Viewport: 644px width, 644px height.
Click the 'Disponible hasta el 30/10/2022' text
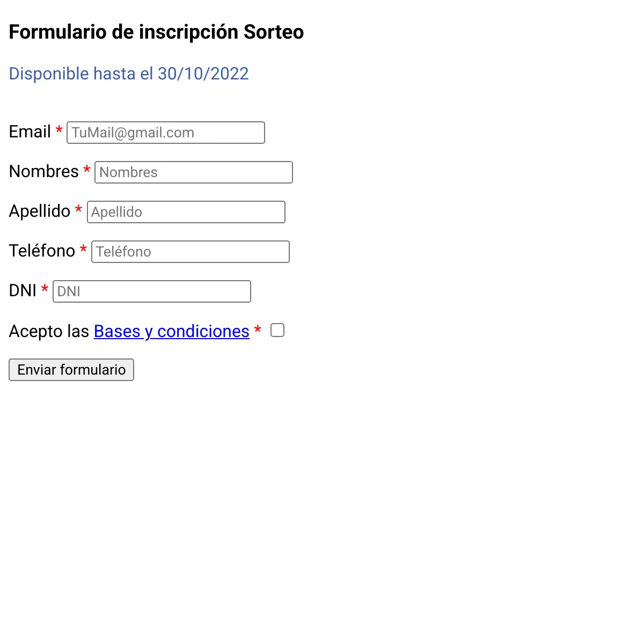coord(129,74)
